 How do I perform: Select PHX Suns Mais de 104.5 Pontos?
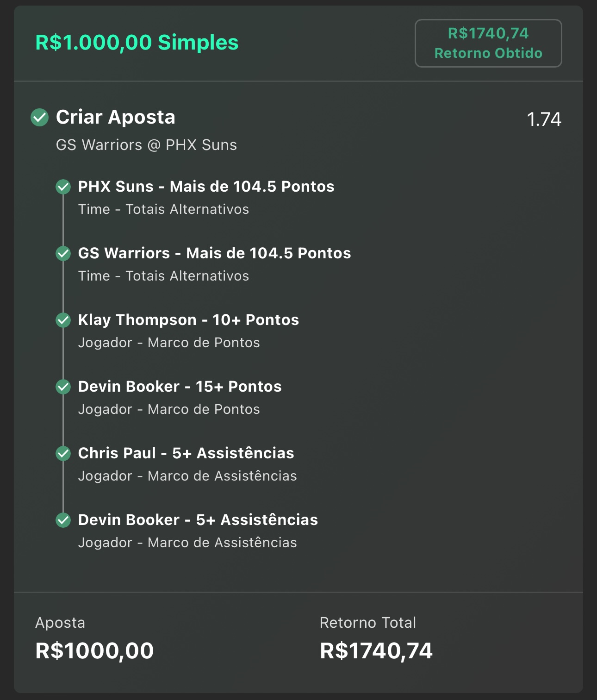tap(206, 187)
